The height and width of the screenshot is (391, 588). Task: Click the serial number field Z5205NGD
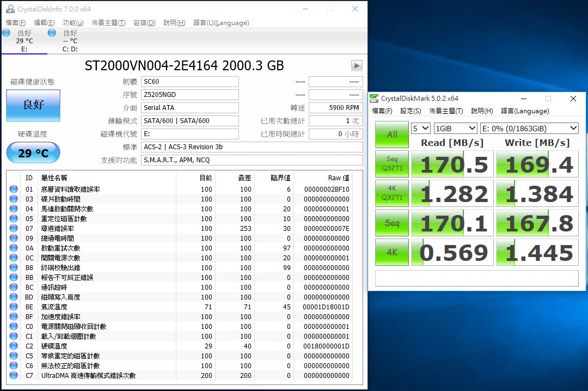pos(190,95)
